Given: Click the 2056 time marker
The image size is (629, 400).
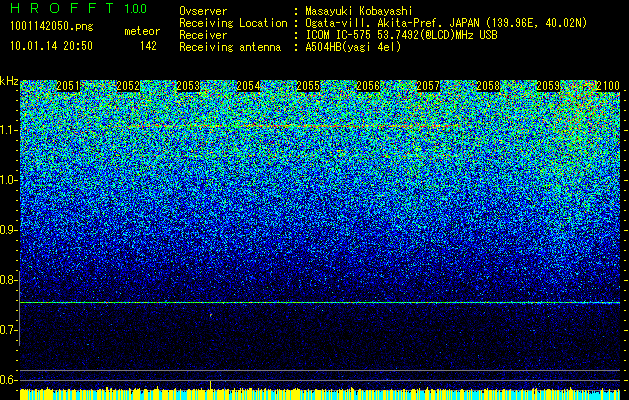Looking at the screenshot, I should coord(368,86).
